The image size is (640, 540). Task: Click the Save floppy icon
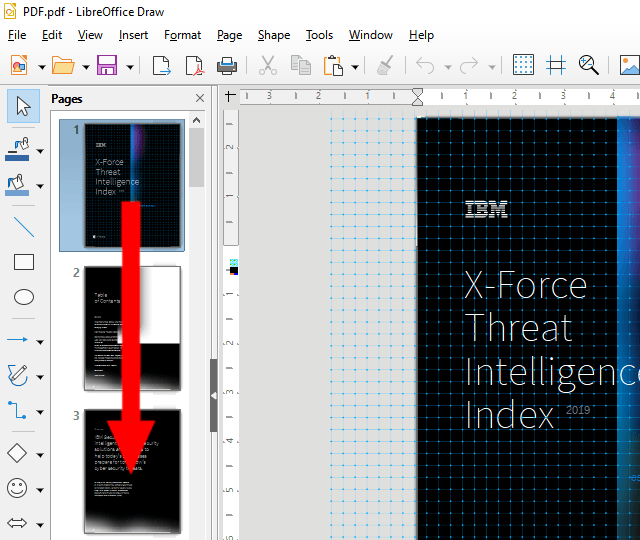(107, 65)
